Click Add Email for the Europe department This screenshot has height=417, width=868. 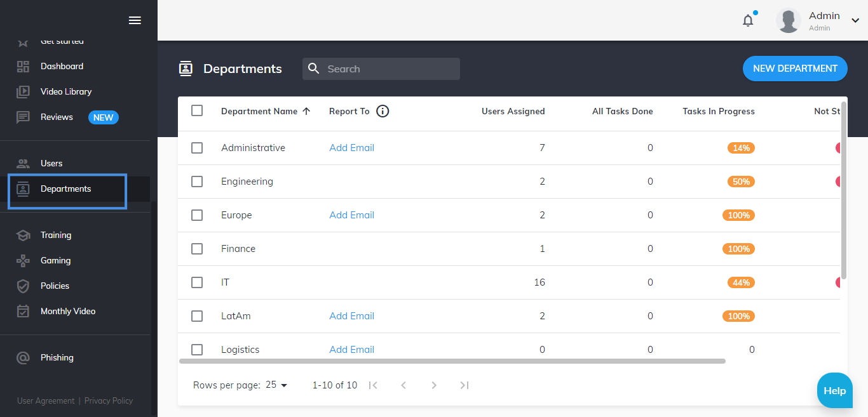tap(351, 215)
